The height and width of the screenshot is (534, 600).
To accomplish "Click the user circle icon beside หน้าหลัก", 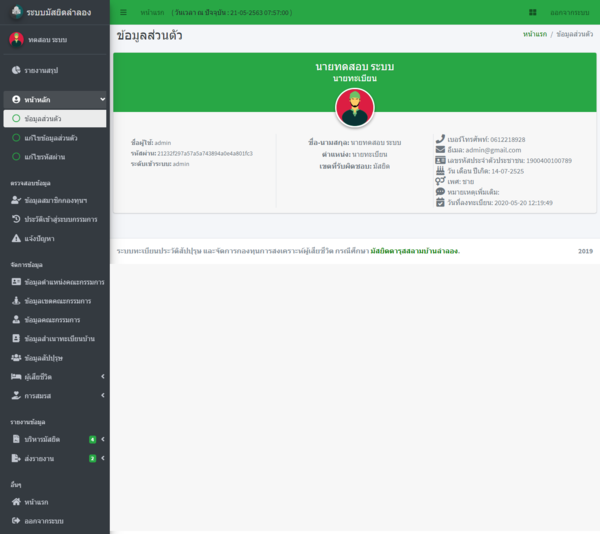I will coord(16,99).
